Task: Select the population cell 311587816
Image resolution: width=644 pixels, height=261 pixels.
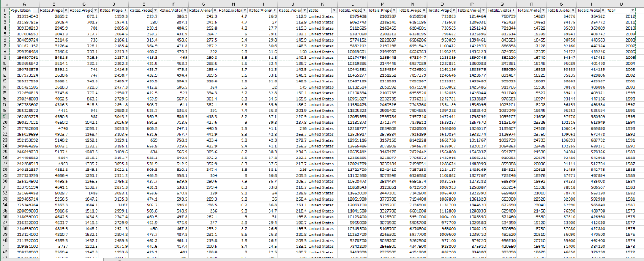Action: click(x=24, y=21)
